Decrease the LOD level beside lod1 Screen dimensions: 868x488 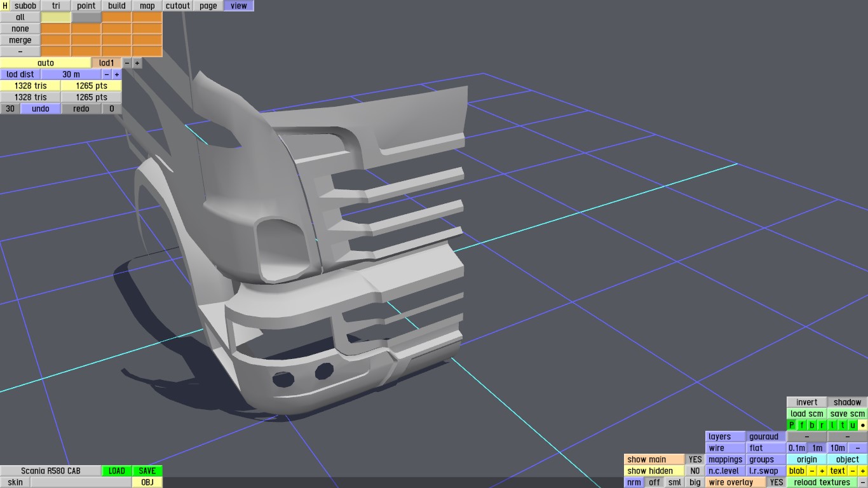(127, 63)
